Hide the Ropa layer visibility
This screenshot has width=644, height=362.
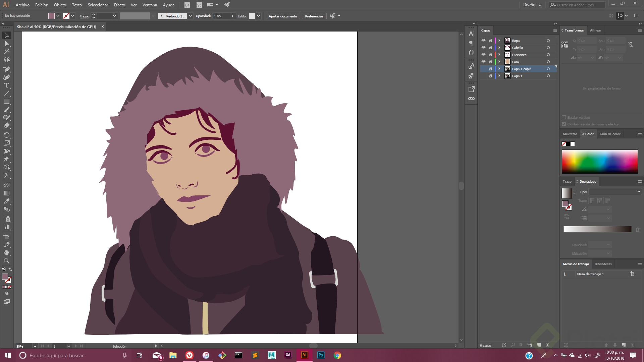483,41
